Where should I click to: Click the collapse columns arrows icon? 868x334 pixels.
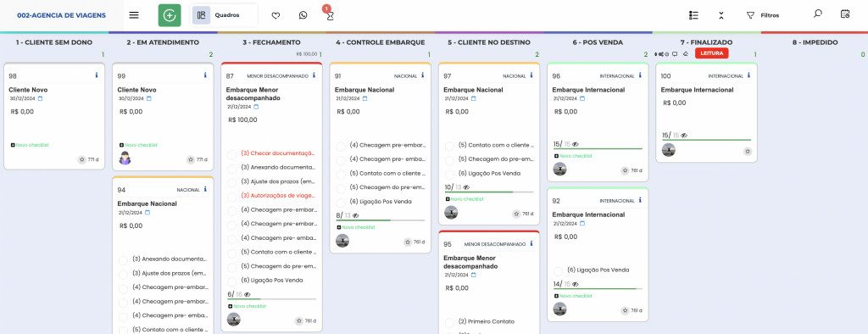pos(721,15)
